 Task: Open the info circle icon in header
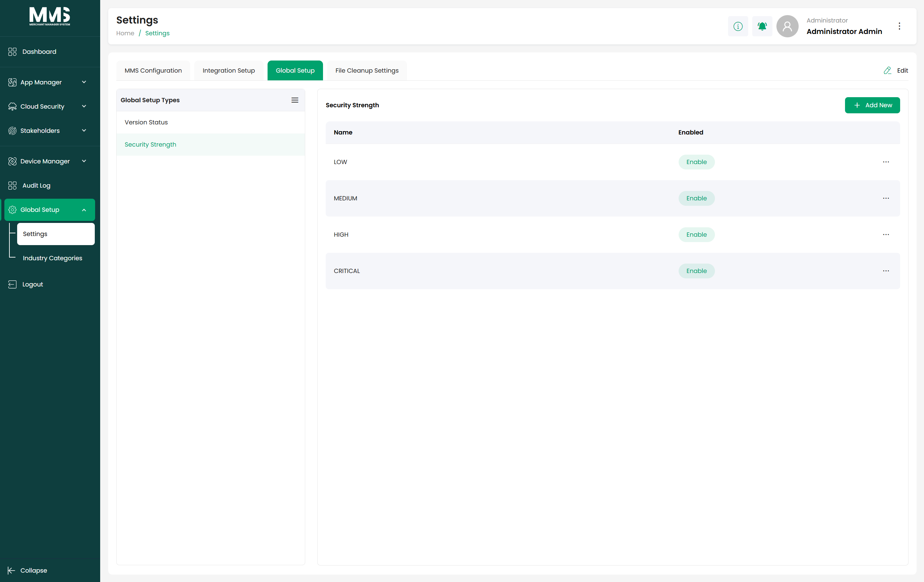738,26
